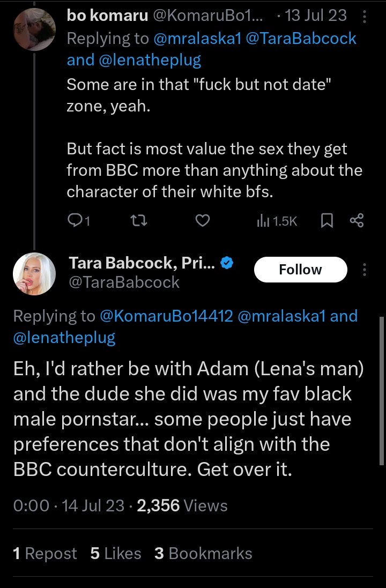386x588 pixels.
Task: Share bo komaru's tweet
Action: [357, 220]
